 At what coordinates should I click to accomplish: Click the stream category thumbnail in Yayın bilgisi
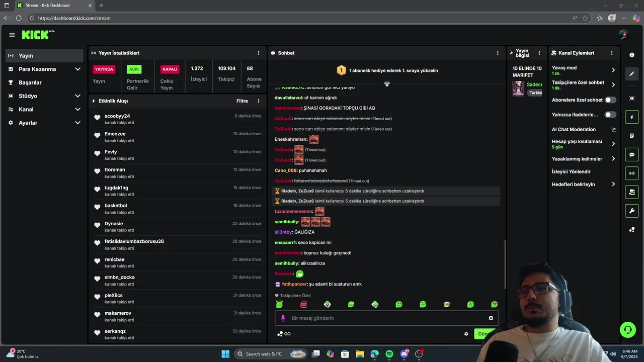(x=518, y=88)
